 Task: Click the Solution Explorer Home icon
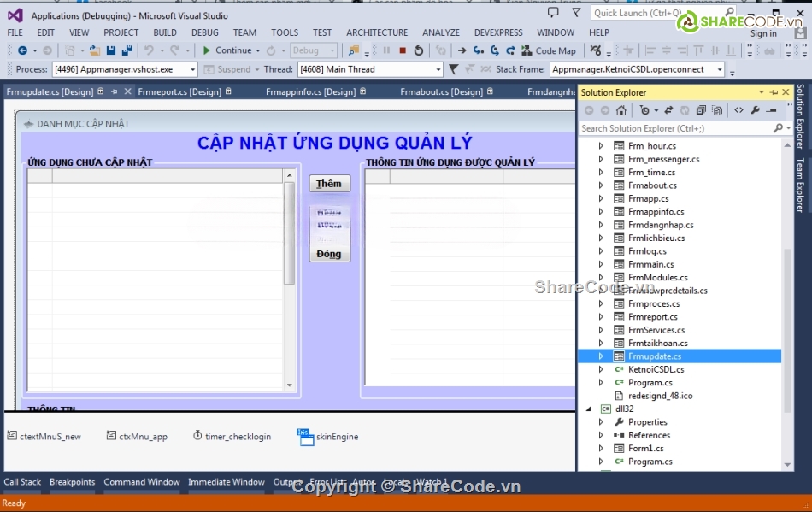tap(621, 110)
